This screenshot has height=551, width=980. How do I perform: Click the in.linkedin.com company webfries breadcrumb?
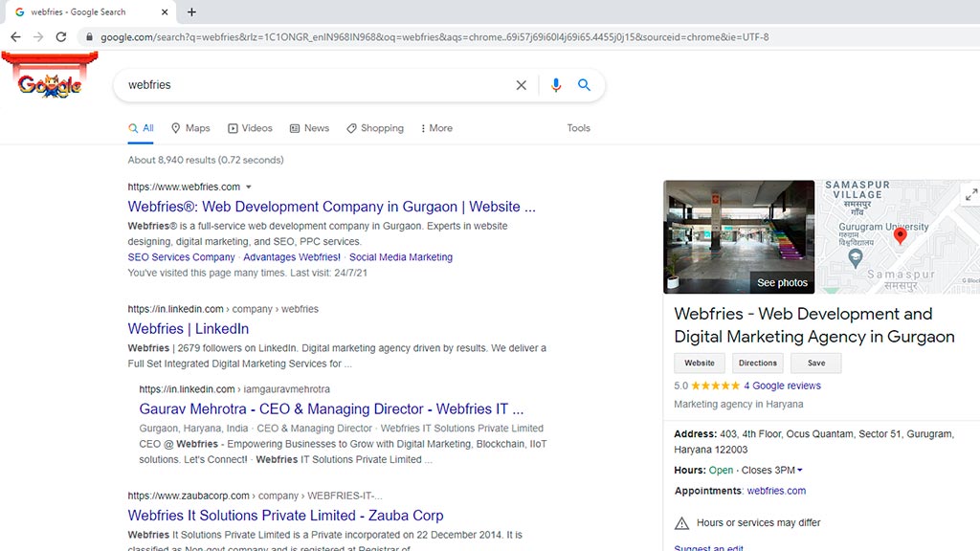223,309
